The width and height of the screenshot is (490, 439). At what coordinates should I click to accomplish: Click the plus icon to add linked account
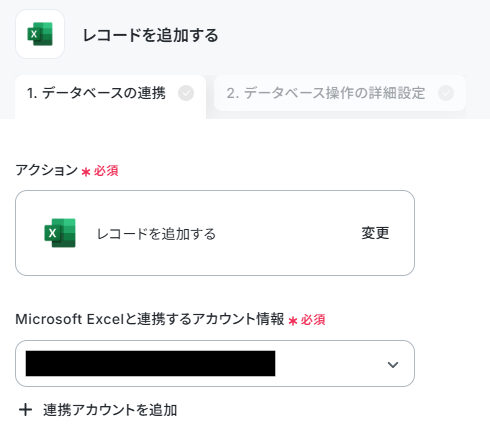click(x=26, y=410)
